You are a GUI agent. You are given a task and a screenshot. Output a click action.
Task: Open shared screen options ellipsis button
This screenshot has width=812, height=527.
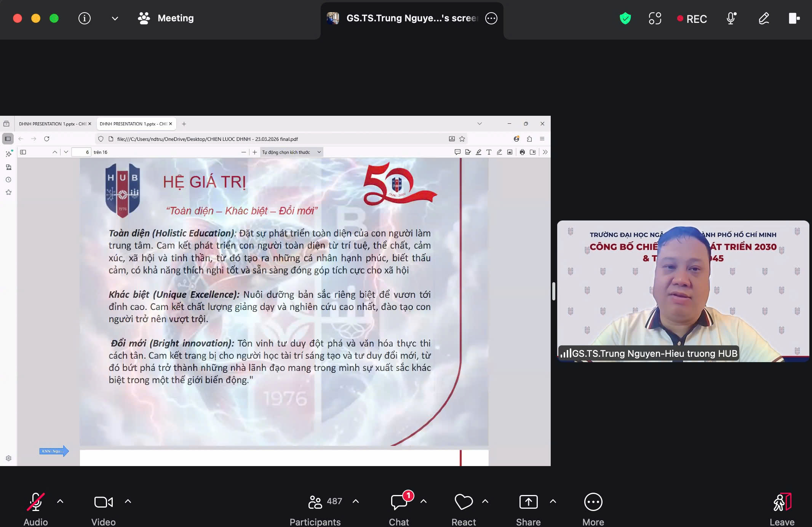491,18
